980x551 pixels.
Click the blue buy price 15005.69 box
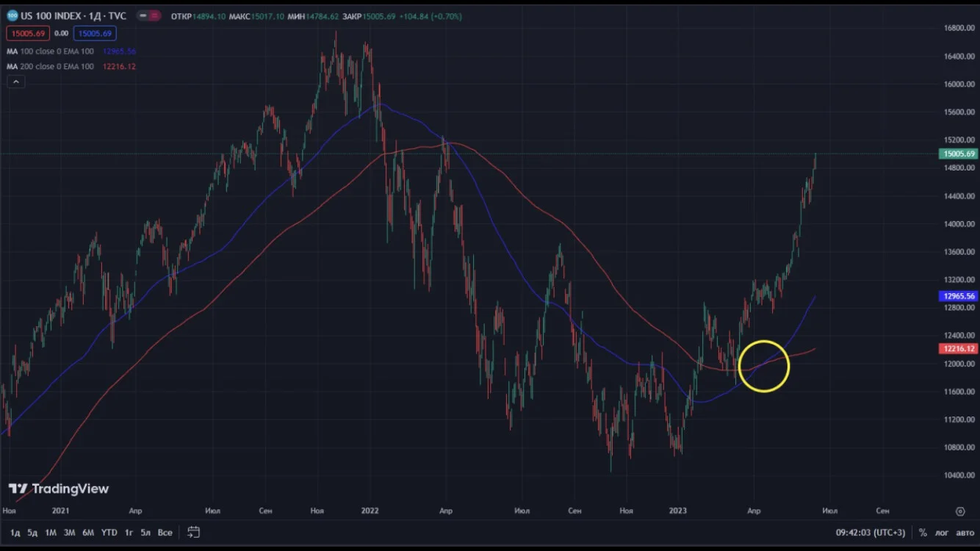point(95,33)
